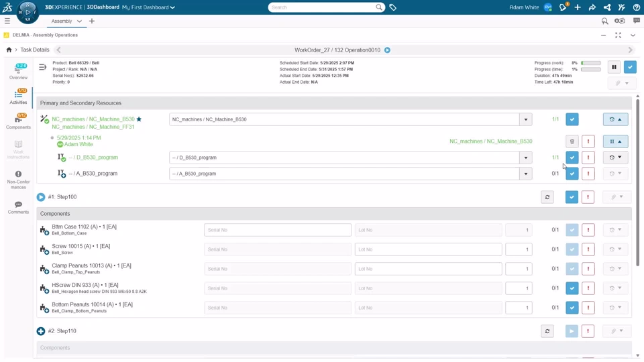Confirm NC_Machine_B530 resource checkmark
The image size is (644, 362).
pyautogui.click(x=572, y=119)
